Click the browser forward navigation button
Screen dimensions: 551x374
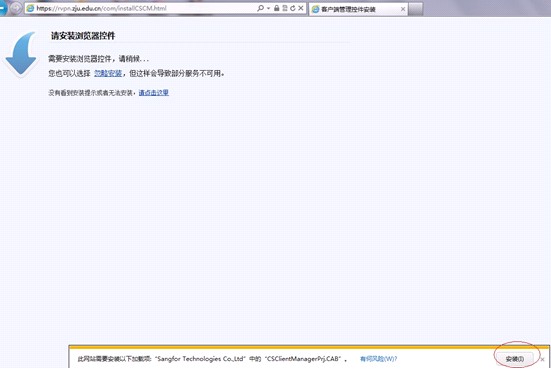tap(15, 8)
